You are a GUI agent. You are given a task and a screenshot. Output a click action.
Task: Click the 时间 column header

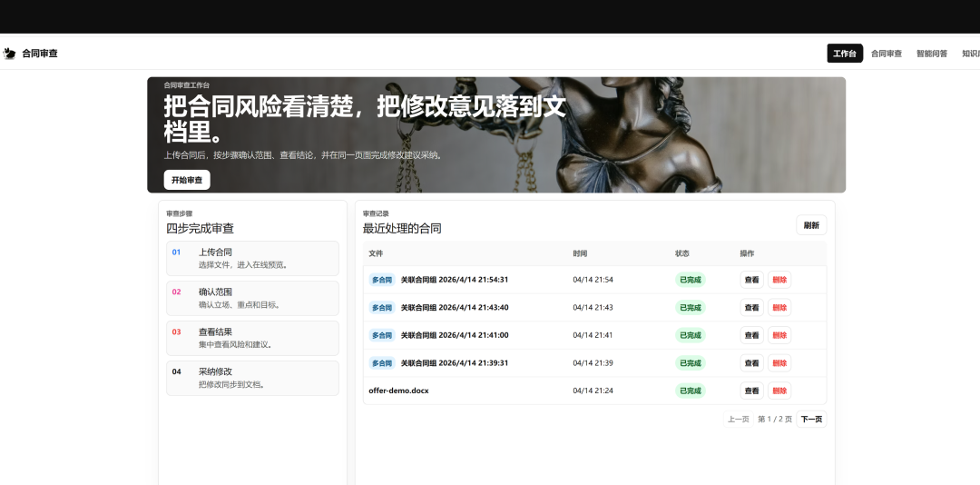[580, 253]
